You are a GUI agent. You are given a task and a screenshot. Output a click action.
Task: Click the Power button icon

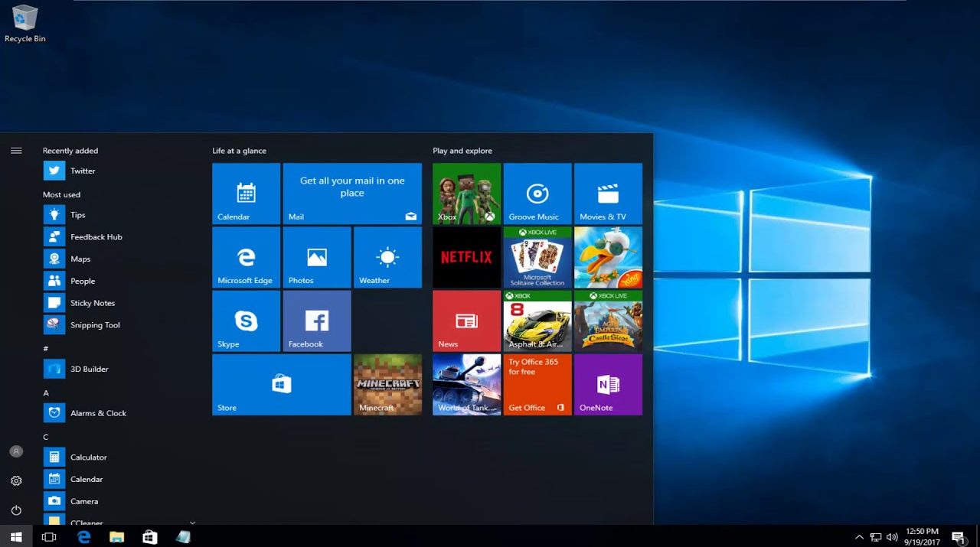coord(16,510)
